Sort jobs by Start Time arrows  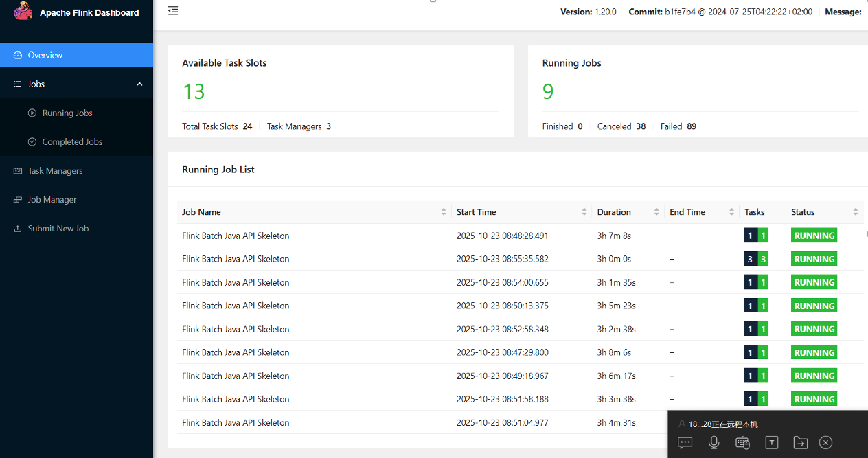(x=584, y=212)
